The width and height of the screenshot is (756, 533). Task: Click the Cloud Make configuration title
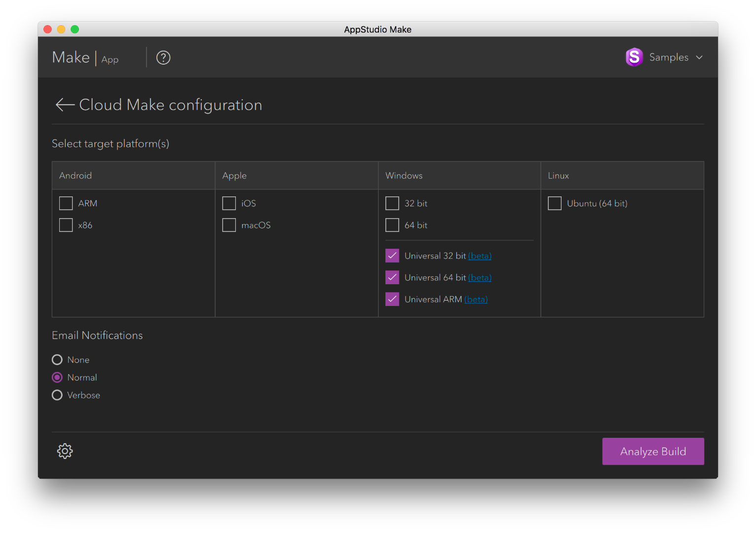coord(171,105)
